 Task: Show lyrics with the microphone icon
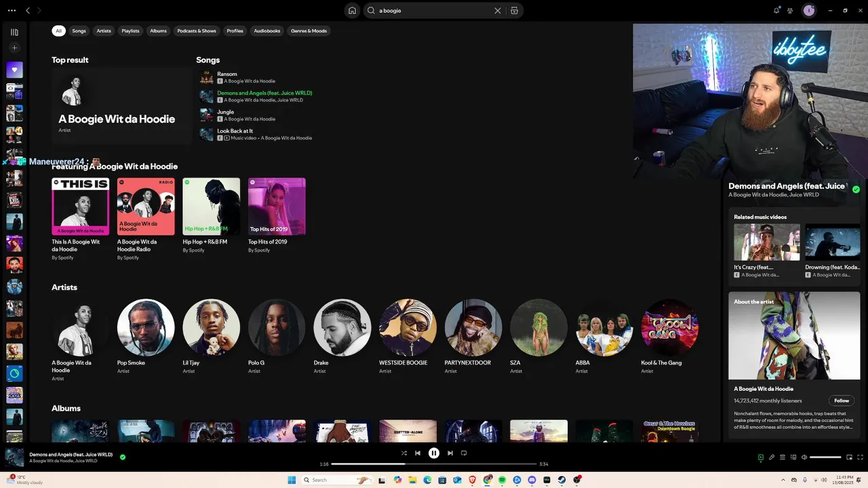point(772,457)
